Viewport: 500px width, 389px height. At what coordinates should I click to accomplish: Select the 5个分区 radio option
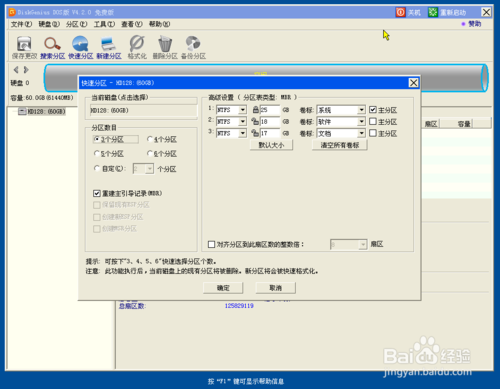point(97,153)
